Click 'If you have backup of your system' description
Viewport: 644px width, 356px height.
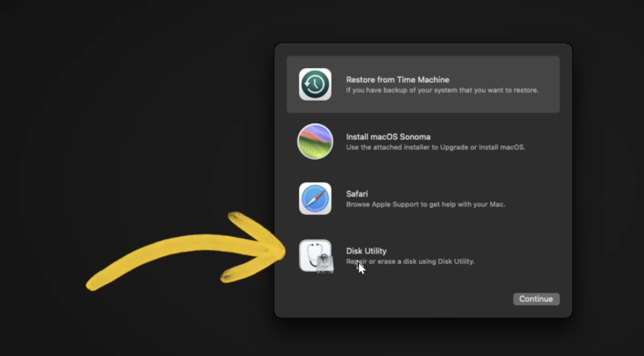tap(442, 90)
